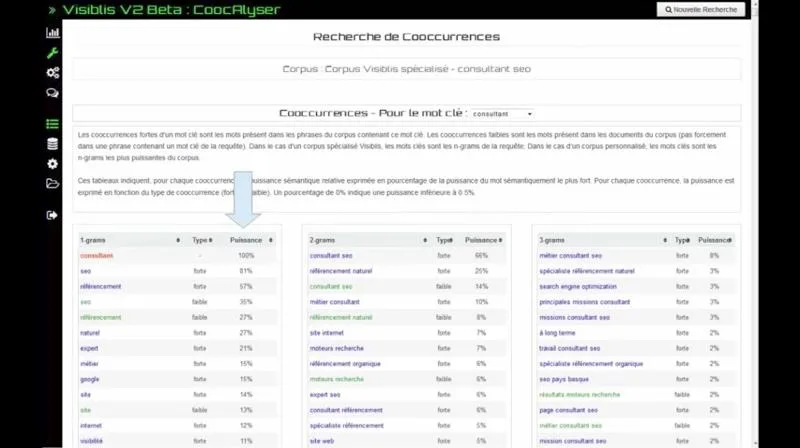Viewport: 800px width, 448px height.
Task: Select 'seo pays basque' 3-gram
Action: pyautogui.click(x=564, y=379)
